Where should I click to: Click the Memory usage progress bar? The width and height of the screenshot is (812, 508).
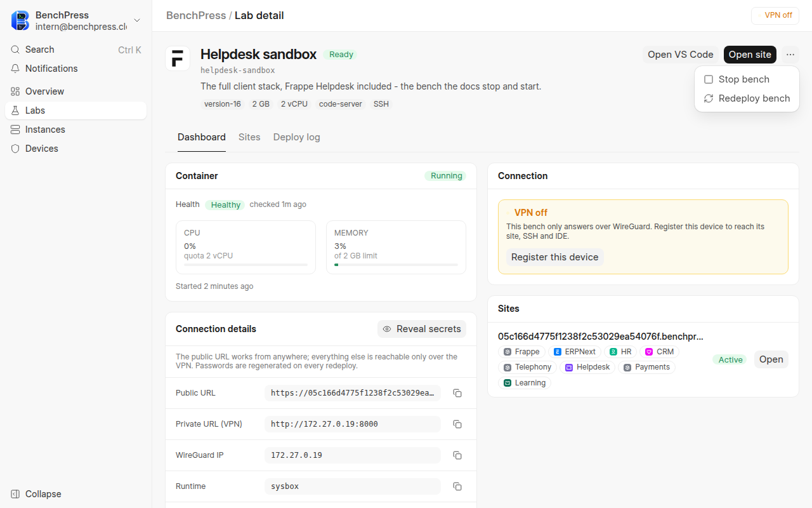click(396, 265)
